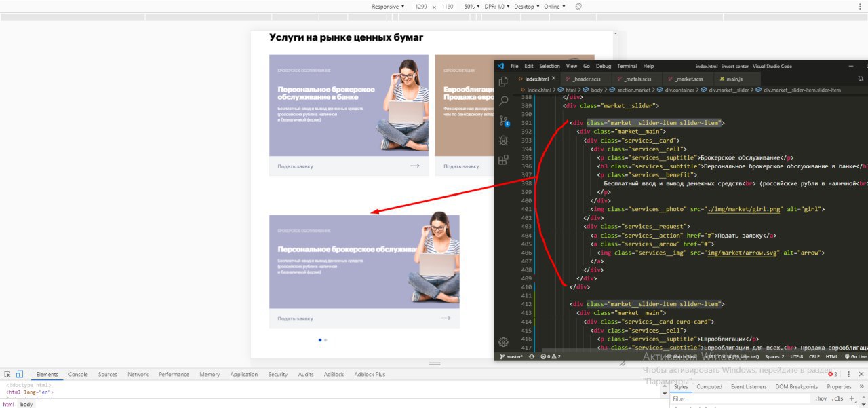Close the index.html editor tab
The image size is (868, 408).
tap(553, 79)
